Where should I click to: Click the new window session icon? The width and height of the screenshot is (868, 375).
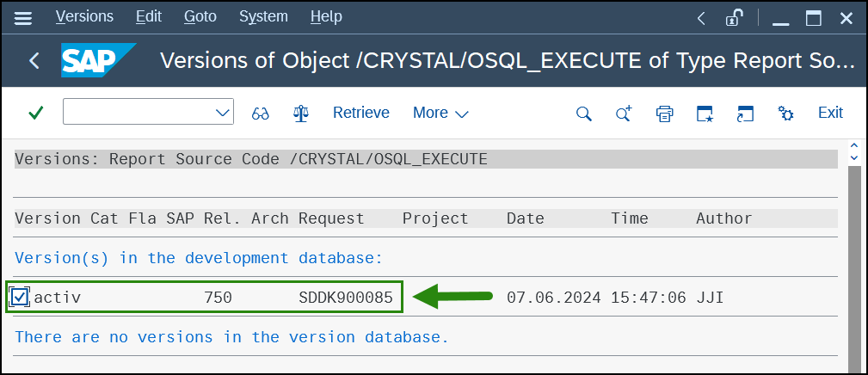coord(705,114)
